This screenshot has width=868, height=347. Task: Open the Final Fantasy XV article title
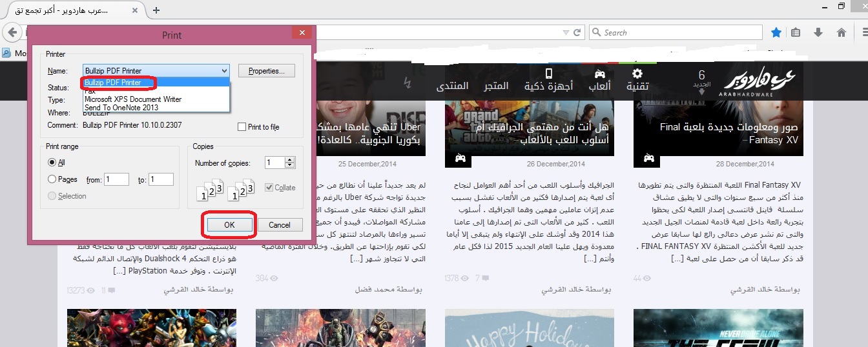pyautogui.click(x=728, y=133)
